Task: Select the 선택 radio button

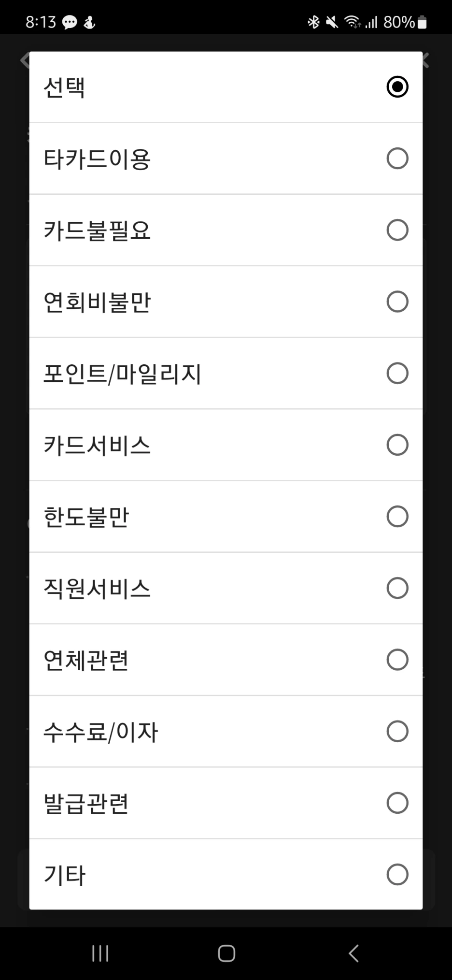Action: [x=397, y=87]
